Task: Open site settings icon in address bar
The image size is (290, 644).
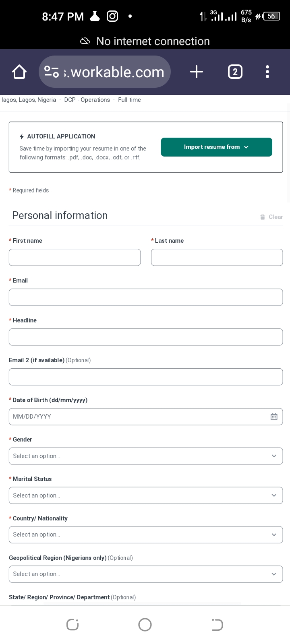Action: [x=52, y=72]
